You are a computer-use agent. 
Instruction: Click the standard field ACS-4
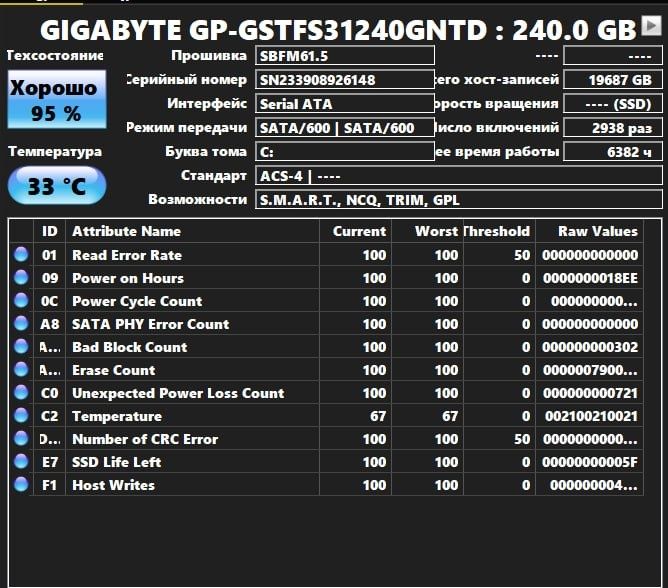point(459,176)
